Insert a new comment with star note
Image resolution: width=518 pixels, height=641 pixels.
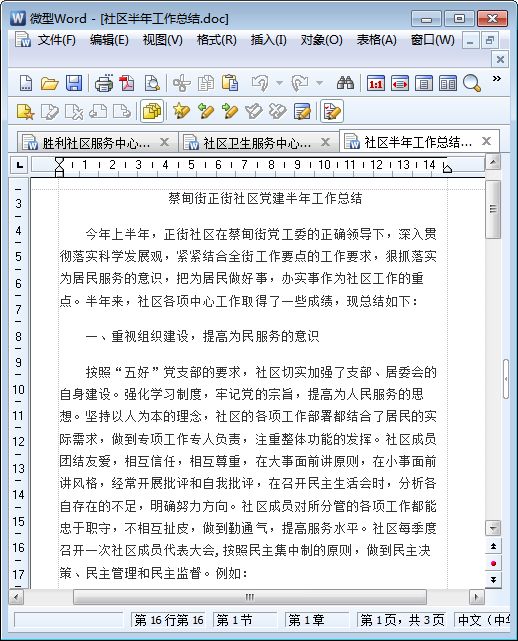click(25, 111)
